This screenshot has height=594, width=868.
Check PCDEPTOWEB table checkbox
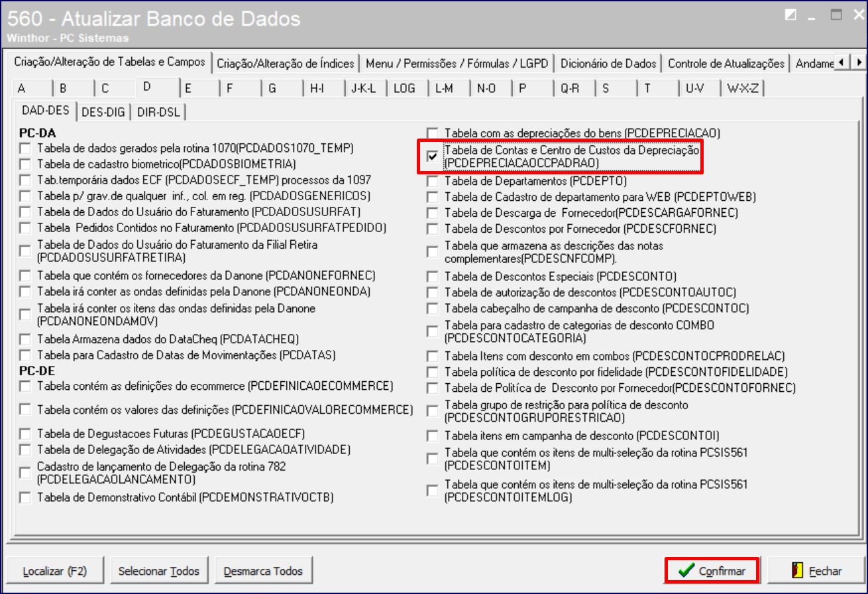pyautogui.click(x=432, y=197)
